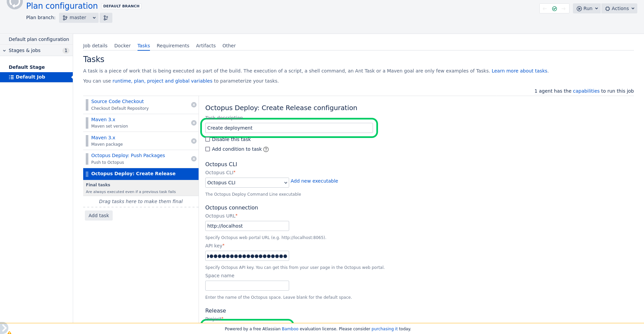Remove the Source Code Checkout task
Viewport: 644px width, 334px height.
(x=194, y=105)
